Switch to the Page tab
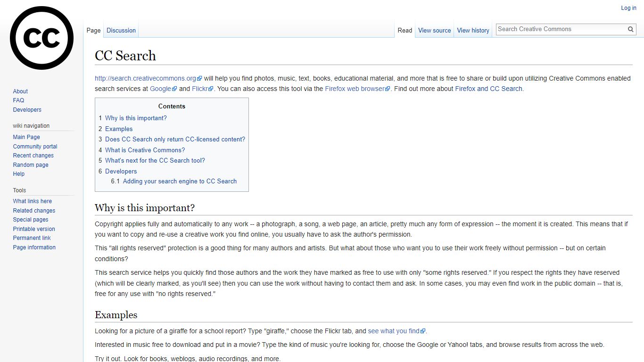 [93, 30]
